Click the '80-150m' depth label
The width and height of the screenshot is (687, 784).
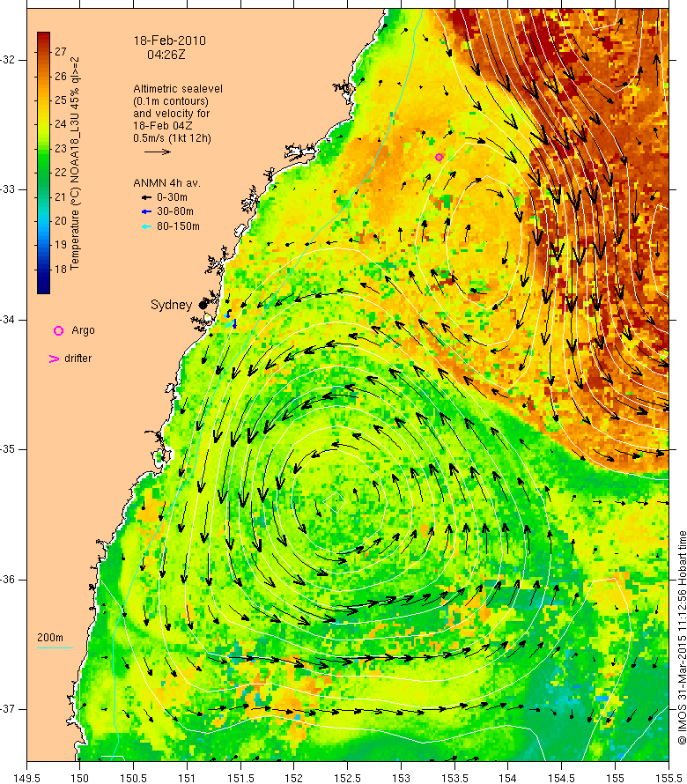(178, 226)
